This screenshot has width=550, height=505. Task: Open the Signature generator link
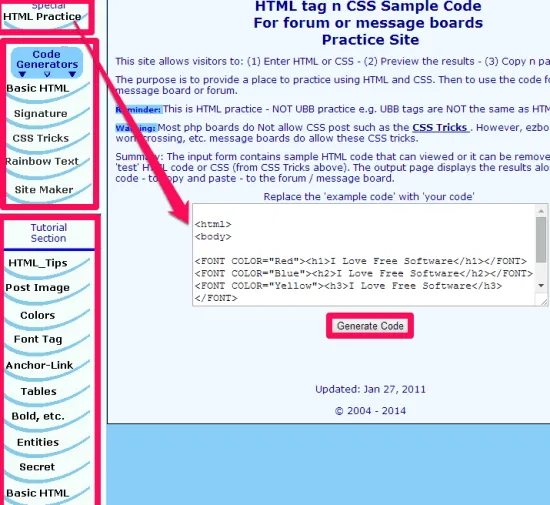[41, 114]
